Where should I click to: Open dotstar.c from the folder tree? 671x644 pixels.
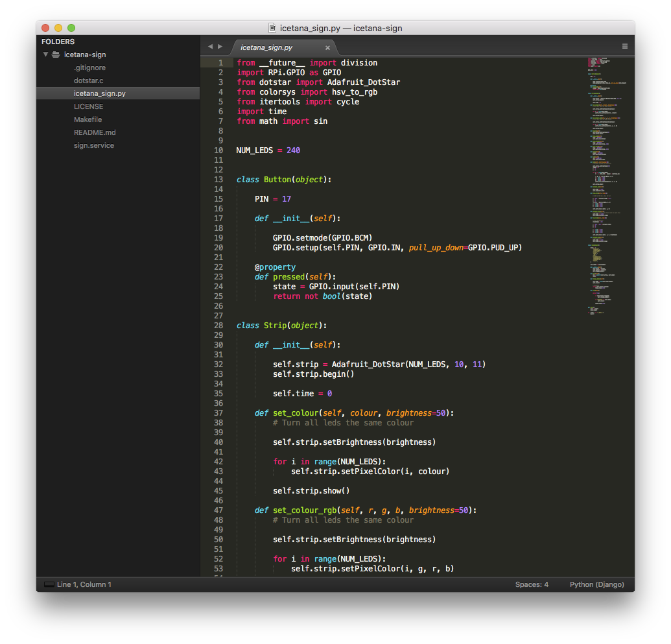point(88,80)
